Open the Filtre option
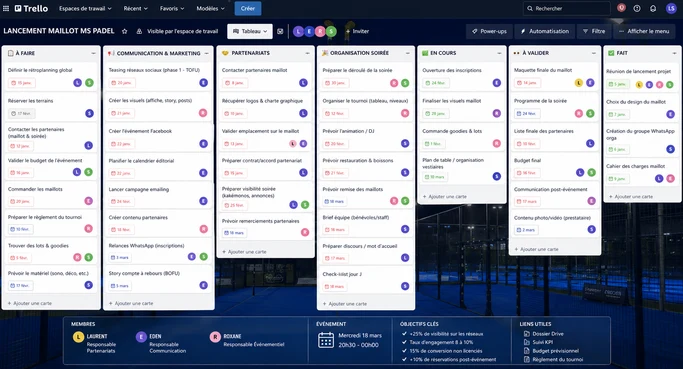Screen dimensions: 683x369 point(594,31)
